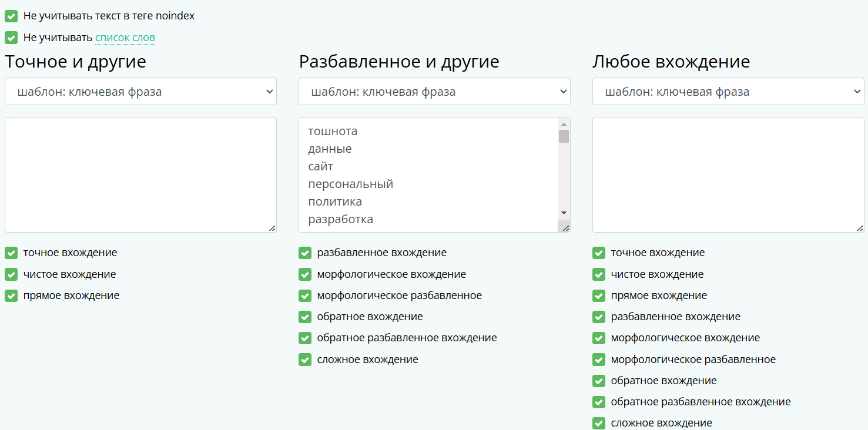Uncheck the noindex tag text option

[x=11, y=16]
